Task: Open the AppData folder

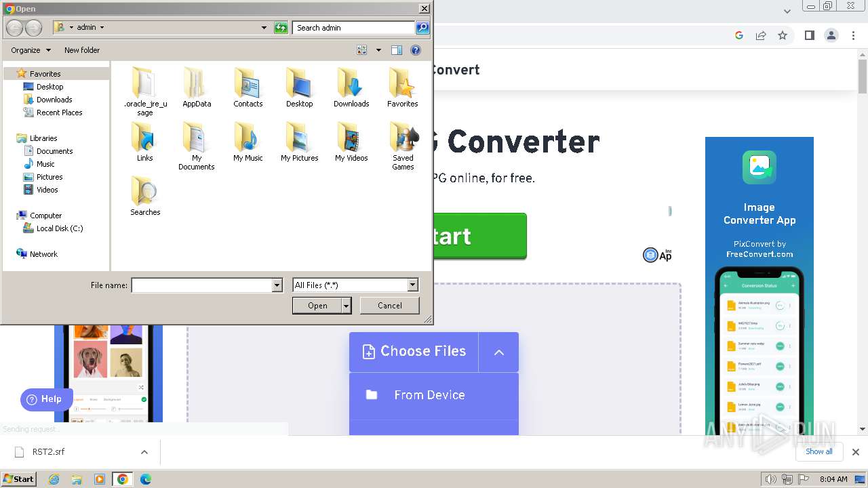Action: pos(197,87)
